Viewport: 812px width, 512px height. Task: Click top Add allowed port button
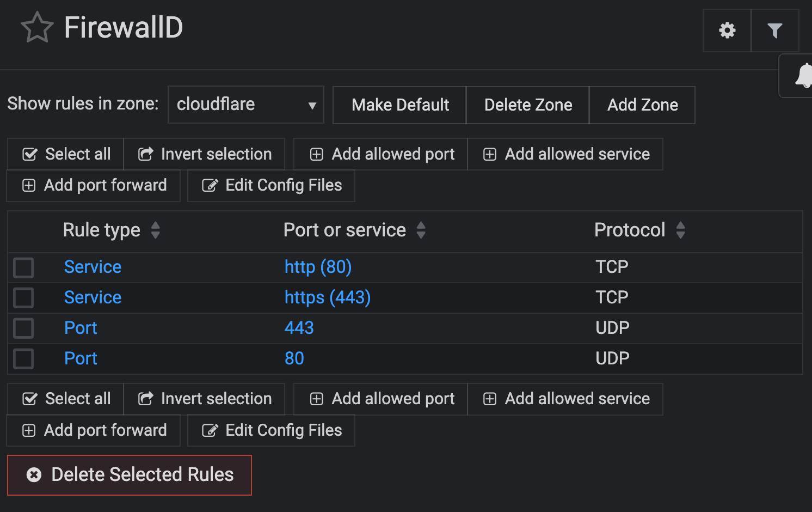click(x=381, y=154)
